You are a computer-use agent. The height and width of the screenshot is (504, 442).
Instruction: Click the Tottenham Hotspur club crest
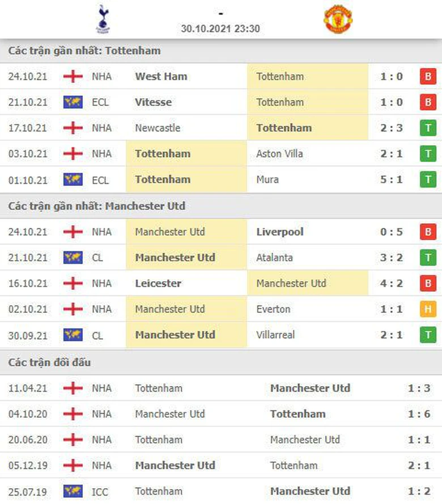[x=103, y=19]
